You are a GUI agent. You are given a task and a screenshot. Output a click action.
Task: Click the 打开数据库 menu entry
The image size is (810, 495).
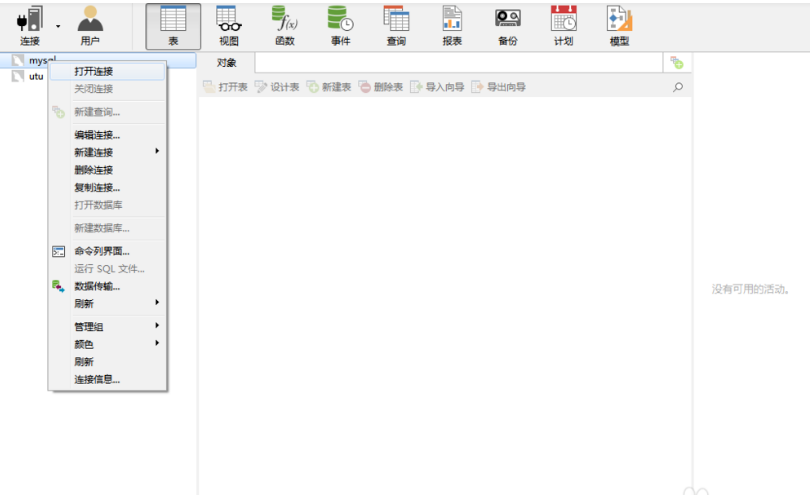pyautogui.click(x=107, y=205)
